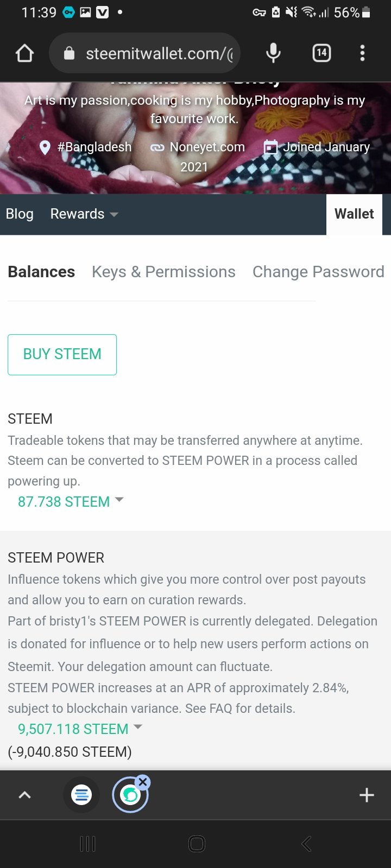Tap the steemitwallet.com address bar
This screenshot has height=868, width=391.
click(x=157, y=53)
